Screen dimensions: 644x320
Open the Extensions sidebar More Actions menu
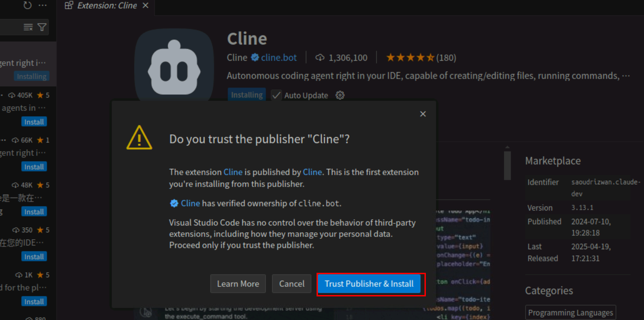point(43,5)
